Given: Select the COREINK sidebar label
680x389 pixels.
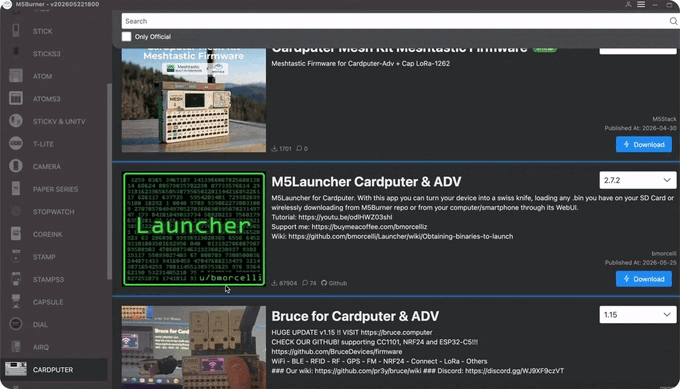Looking at the screenshot, I should pyautogui.click(x=48, y=234).
